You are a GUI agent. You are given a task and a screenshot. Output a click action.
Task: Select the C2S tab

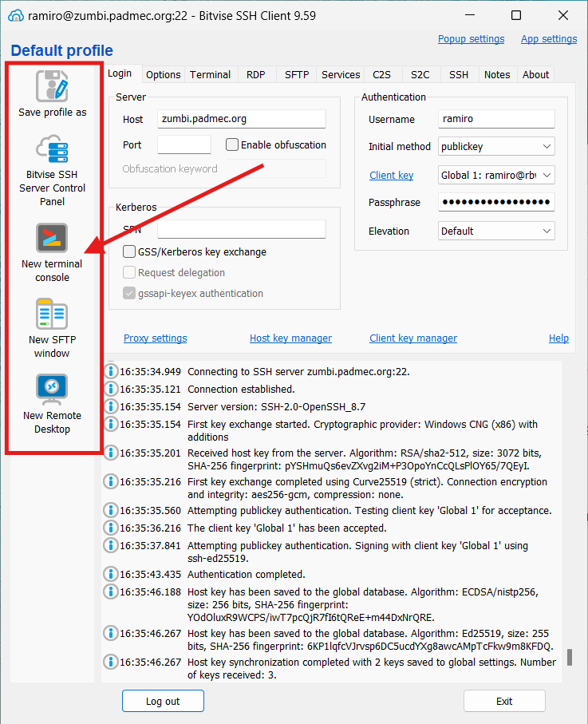[381, 75]
